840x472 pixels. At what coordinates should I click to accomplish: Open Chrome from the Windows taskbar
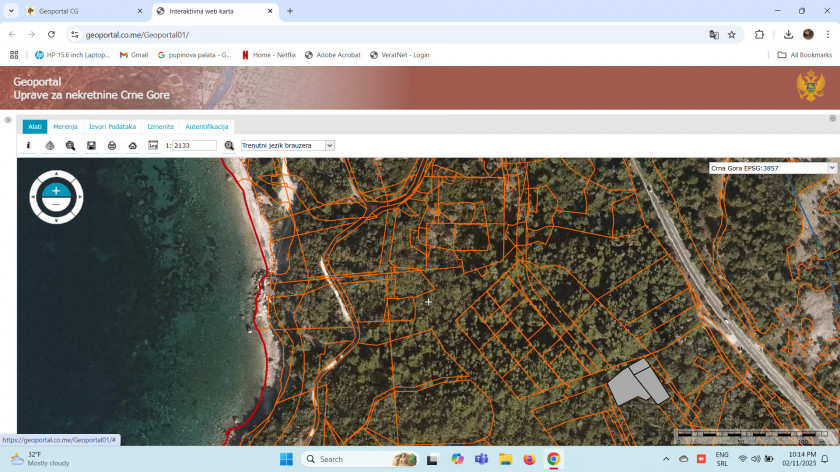click(553, 459)
